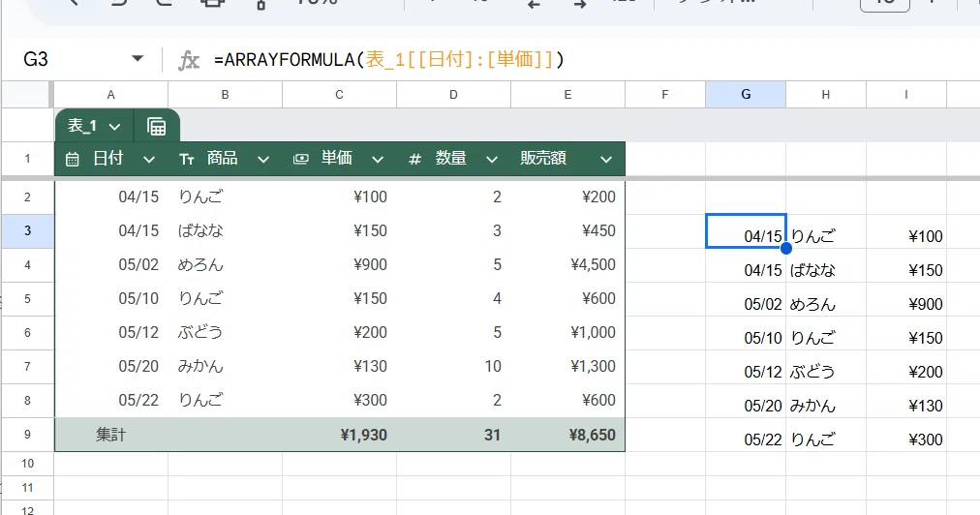This screenshot has height=515, width=980.
Task: Click the currency type icon in 単価 header
Action: pos(300,159)
